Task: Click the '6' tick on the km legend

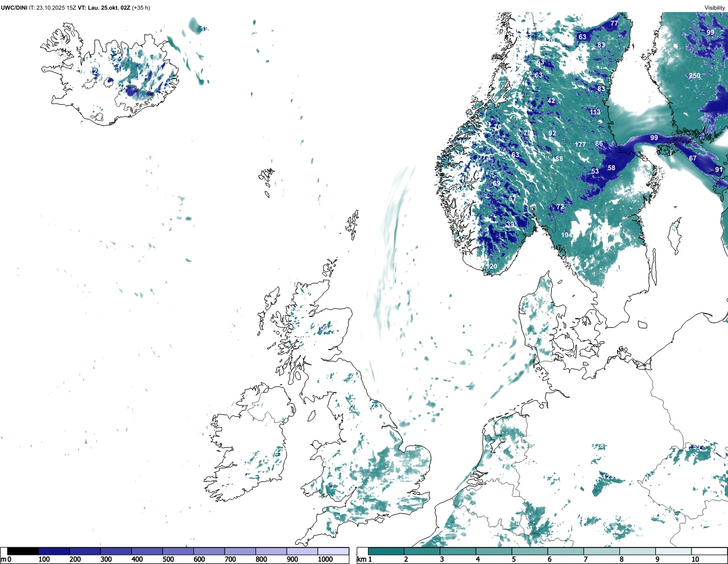Action: point(549,559)
